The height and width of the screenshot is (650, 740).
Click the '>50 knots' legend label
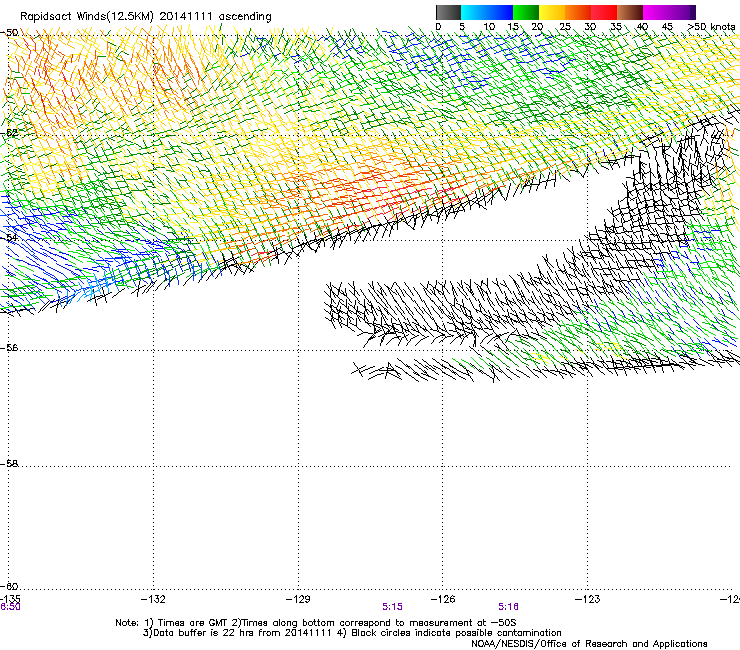click(x=711, y=27)
